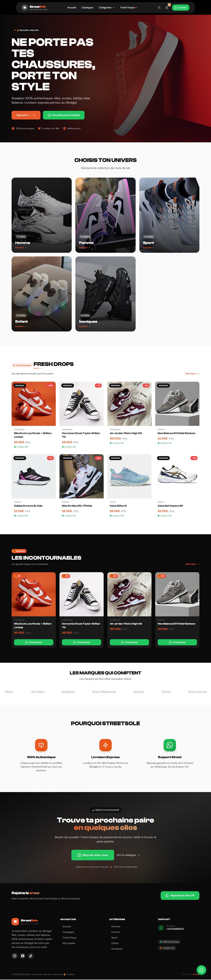The height and width of the screenshot is (980, 211).
Task: Click the Découvrir button in hero
Action: [26, 115]
